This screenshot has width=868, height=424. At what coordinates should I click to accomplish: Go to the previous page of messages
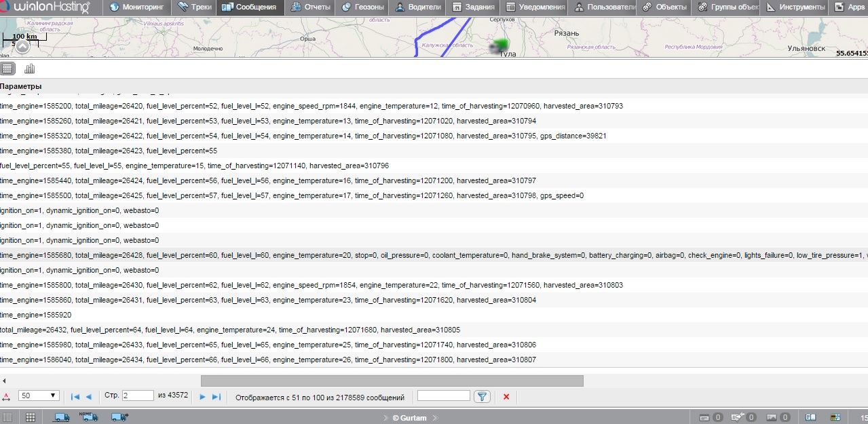[88, 397]
